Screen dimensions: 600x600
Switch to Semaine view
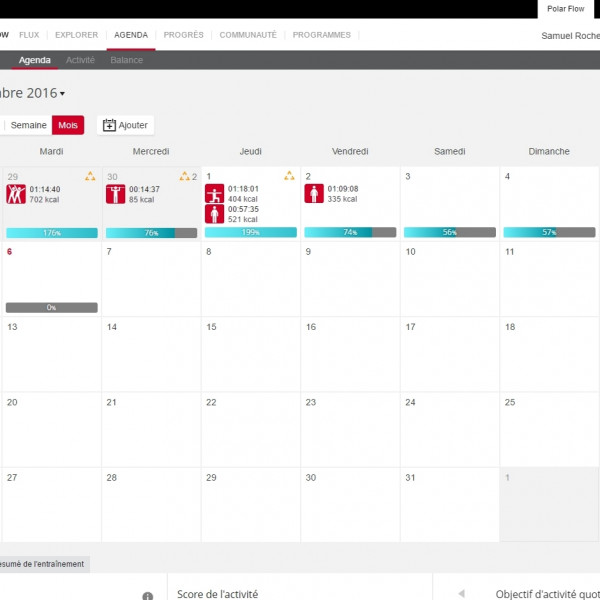tap(29, 125)
